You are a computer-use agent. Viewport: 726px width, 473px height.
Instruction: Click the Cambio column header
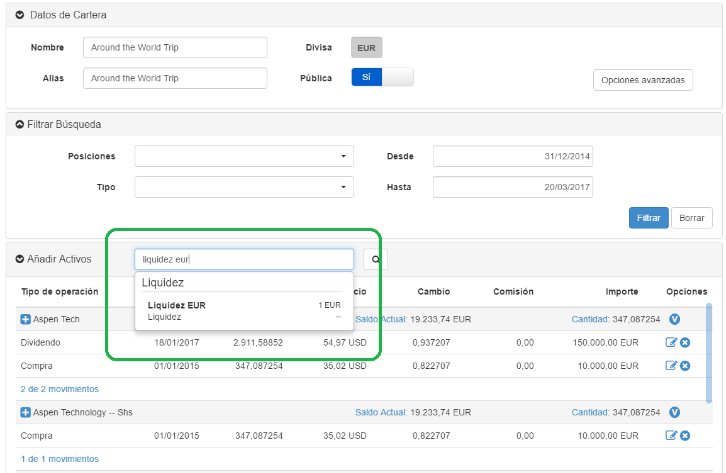[433, 291]
